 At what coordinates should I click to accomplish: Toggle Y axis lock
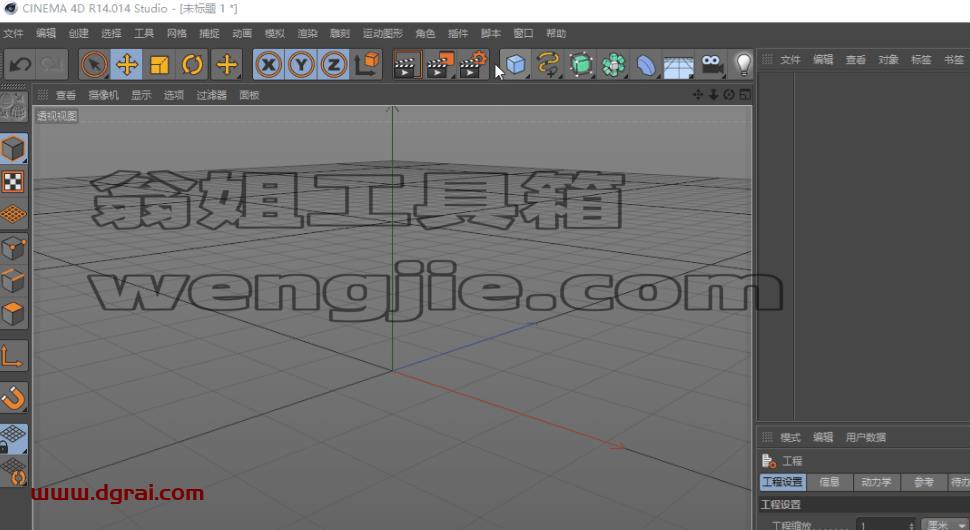pos(301,64)
